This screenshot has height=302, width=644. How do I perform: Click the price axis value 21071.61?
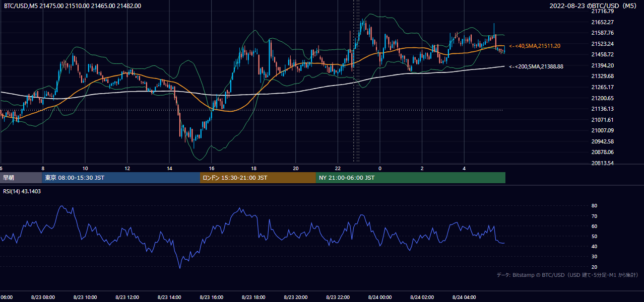click(x=603, y=120)
